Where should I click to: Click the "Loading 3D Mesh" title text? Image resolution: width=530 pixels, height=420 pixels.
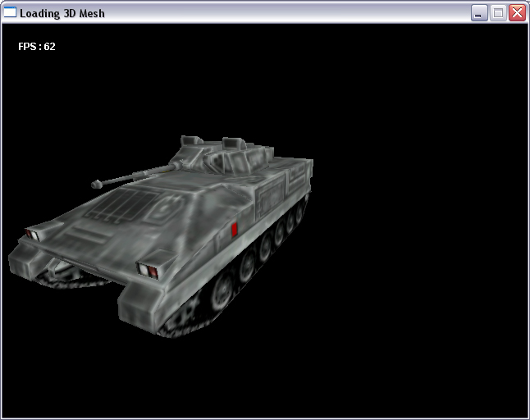pyautogui.click(x=62, y=13)
